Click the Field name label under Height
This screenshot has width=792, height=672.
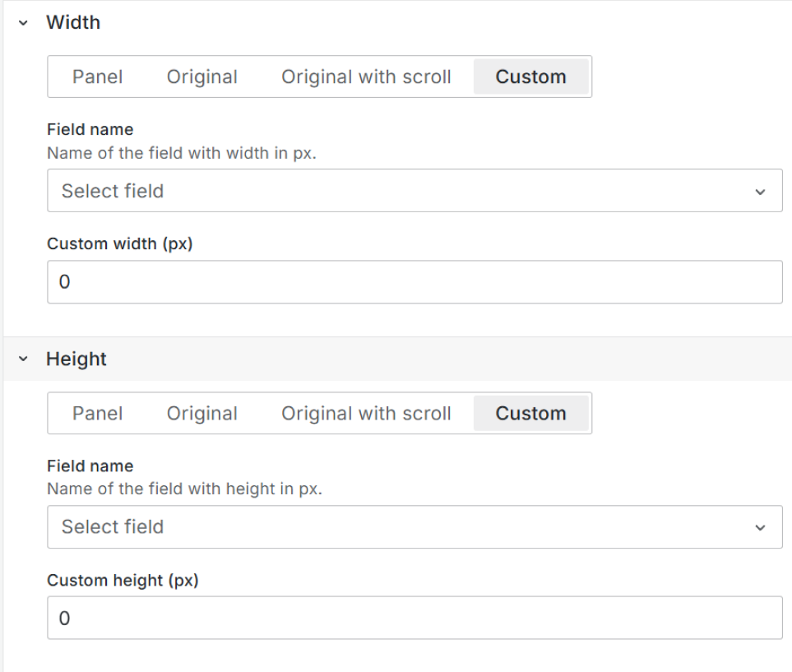(x=90, y=466)
